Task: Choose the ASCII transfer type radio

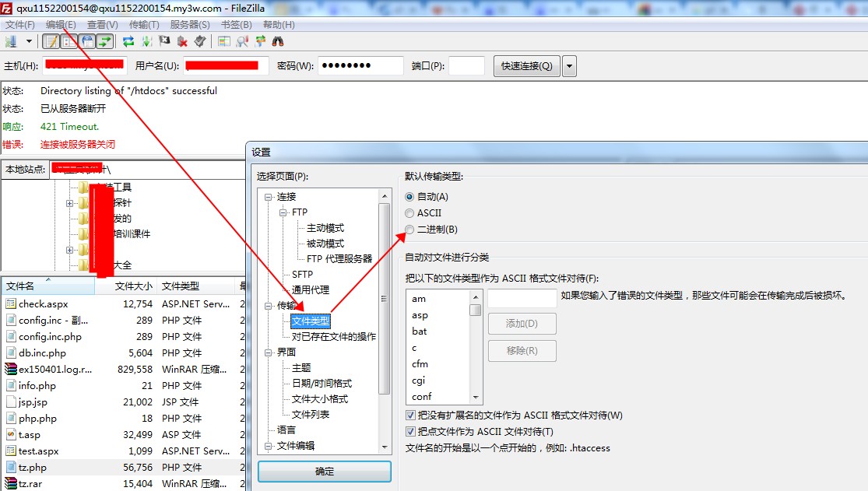Action: coord(410,213)
